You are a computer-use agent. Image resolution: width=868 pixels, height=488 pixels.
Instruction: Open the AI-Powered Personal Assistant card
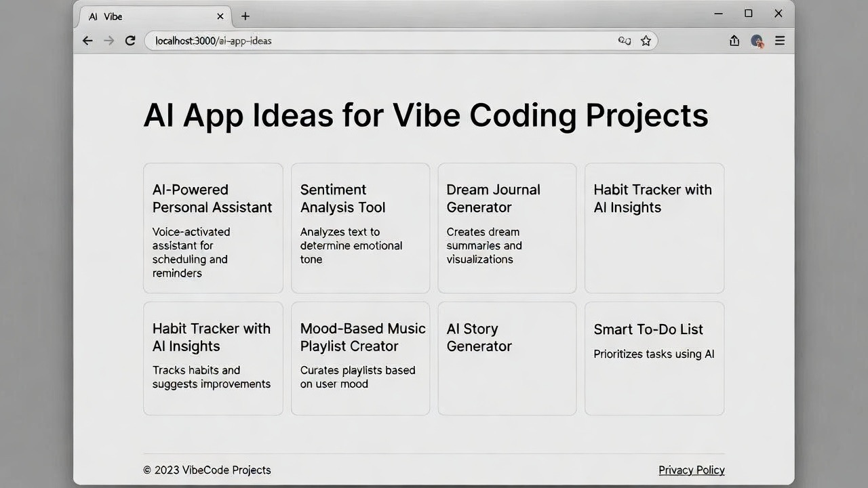coord(213,228)
